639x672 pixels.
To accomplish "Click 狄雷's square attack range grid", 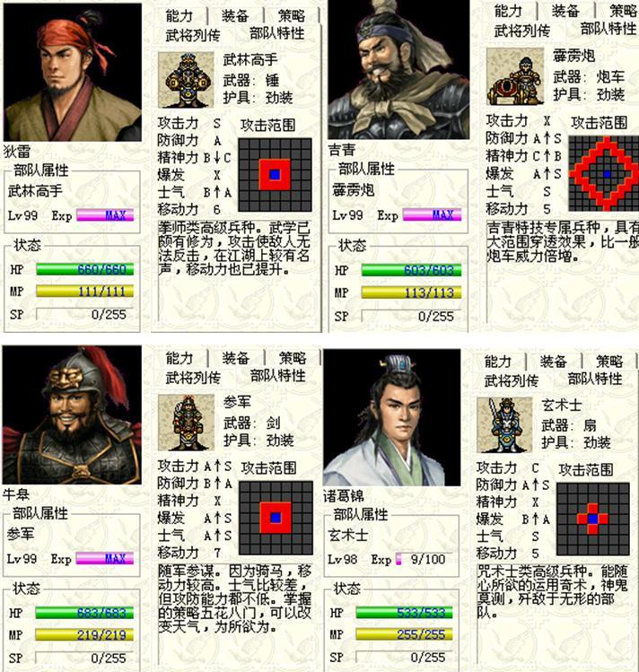I will pos(276,174).
